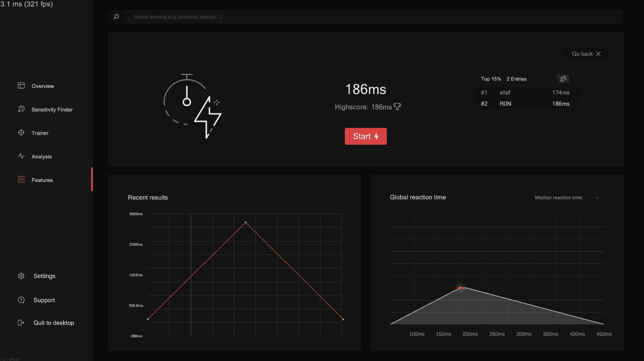Start the reaction time test

pyautogui.click(x=365, y=136)
